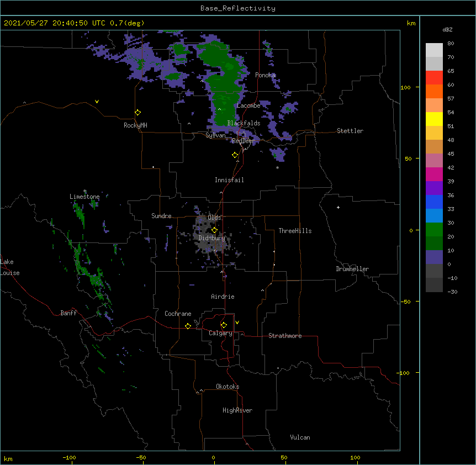The image size is (476, 465).
Task: Select the Airdrie city label
Action: click(223, 297)
